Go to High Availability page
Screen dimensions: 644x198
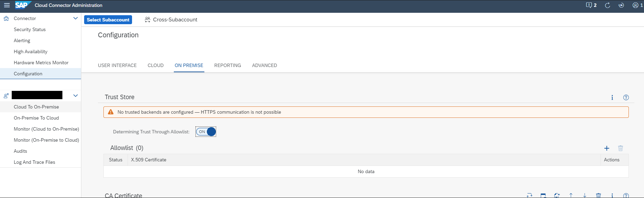tap(40, 51)
